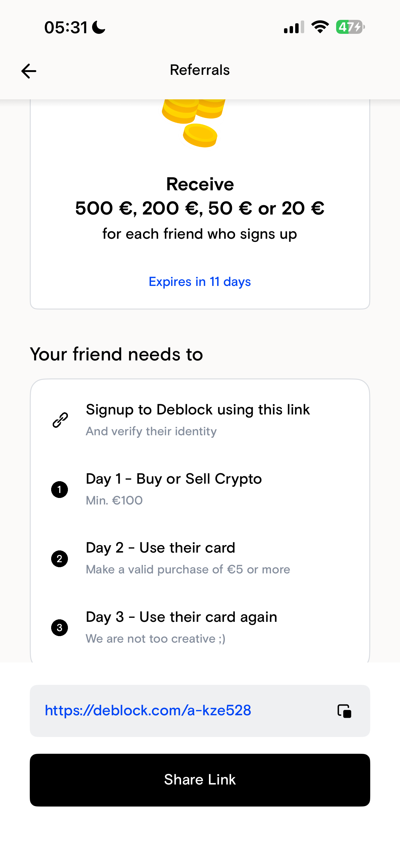Screen dimensions: 400x868
Task: Tap the moon focus mode icon
Action: tap(99, 27)
